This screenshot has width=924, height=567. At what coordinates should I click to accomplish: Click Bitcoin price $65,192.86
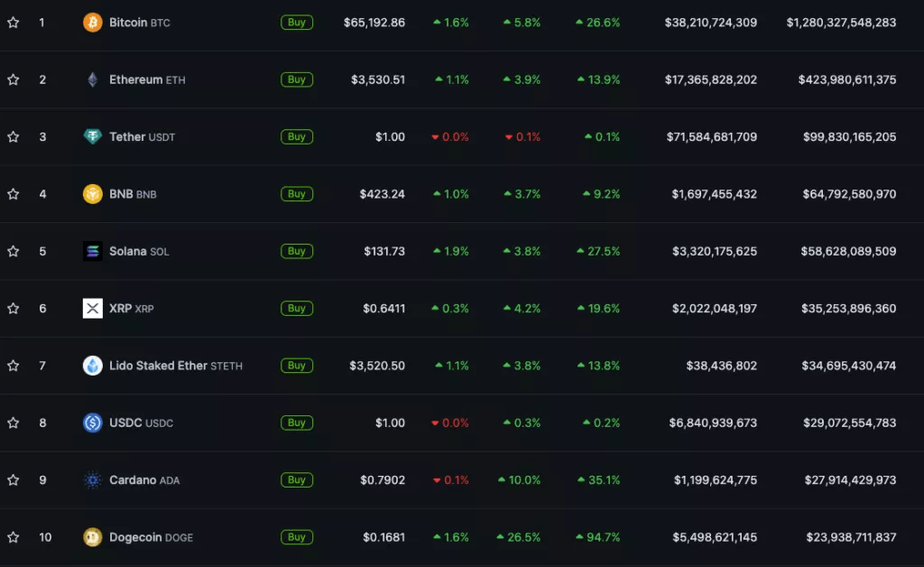click(374, 23)
